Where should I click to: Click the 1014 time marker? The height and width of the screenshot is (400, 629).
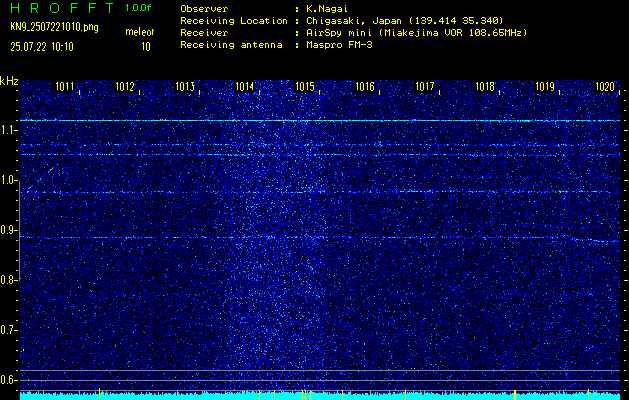pos(245,86)
